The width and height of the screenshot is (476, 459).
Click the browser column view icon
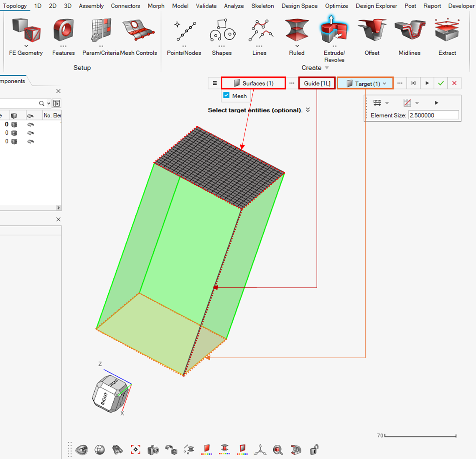pyautogui.click(x=56, y=104)
